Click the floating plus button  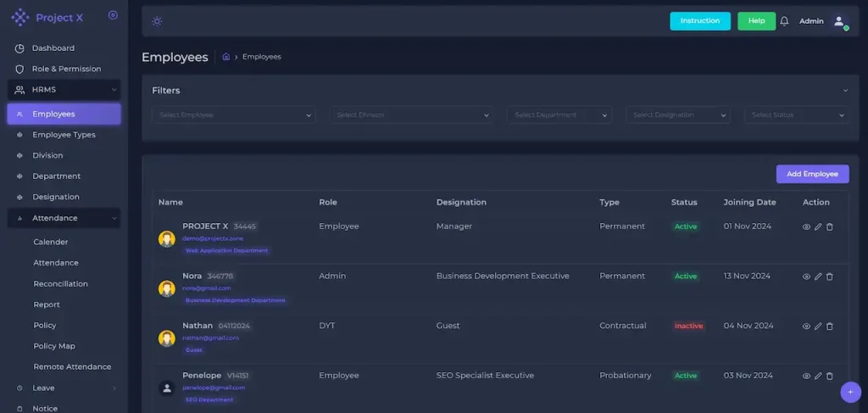pyautogui.click(x=850, y=393)
